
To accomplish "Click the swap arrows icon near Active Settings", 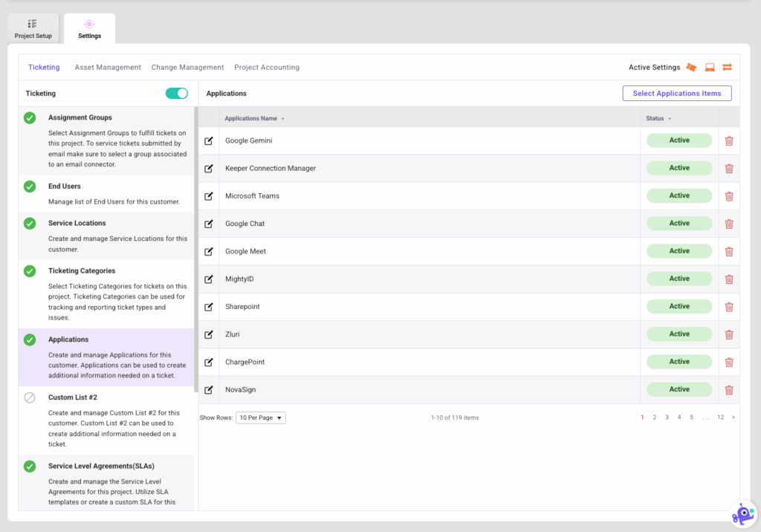I will coord(727,67).
